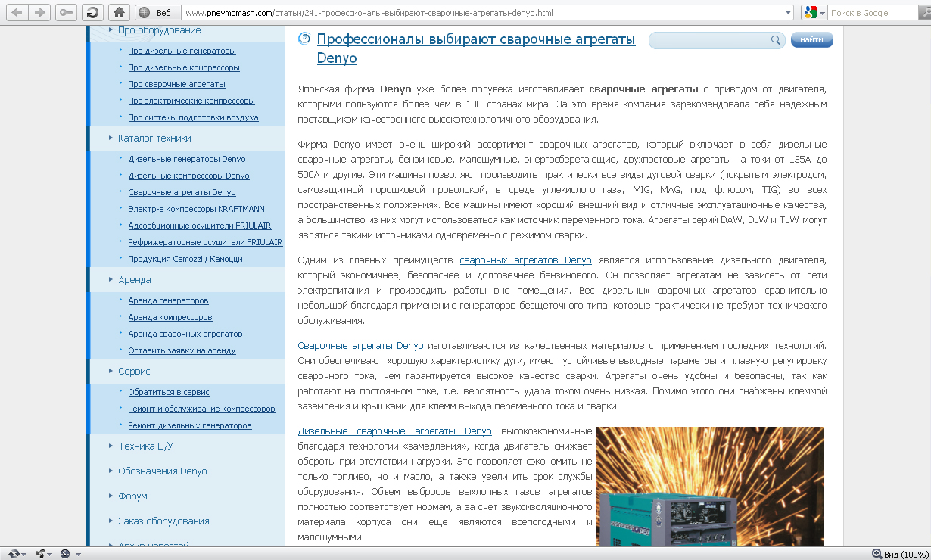Open 'Аренда генераторов' link

click(x=168, y=300)
